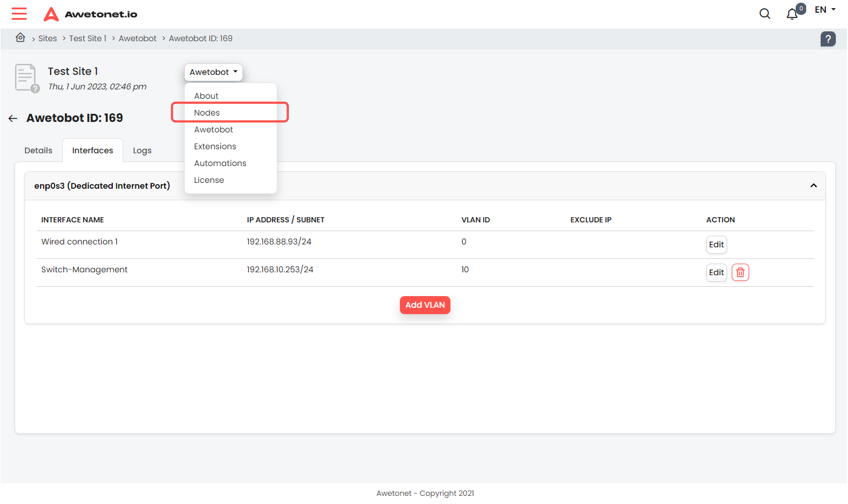Switch to the Interfaces tab
Image resolution: width=848 pixels, height=504 pixels.
point(92,150)
